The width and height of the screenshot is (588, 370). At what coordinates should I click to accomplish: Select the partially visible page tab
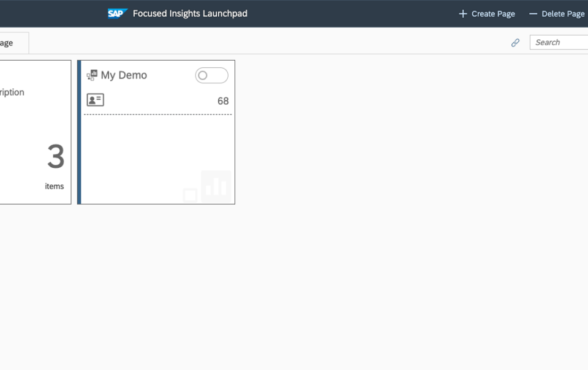pos(14,43)
